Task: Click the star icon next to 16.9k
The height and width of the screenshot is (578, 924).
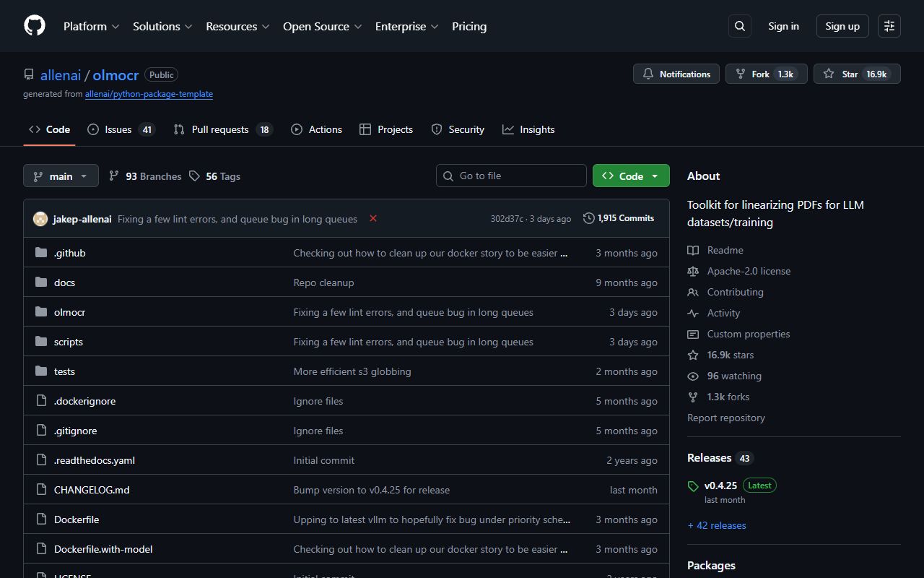Action: tap(828, 73)
